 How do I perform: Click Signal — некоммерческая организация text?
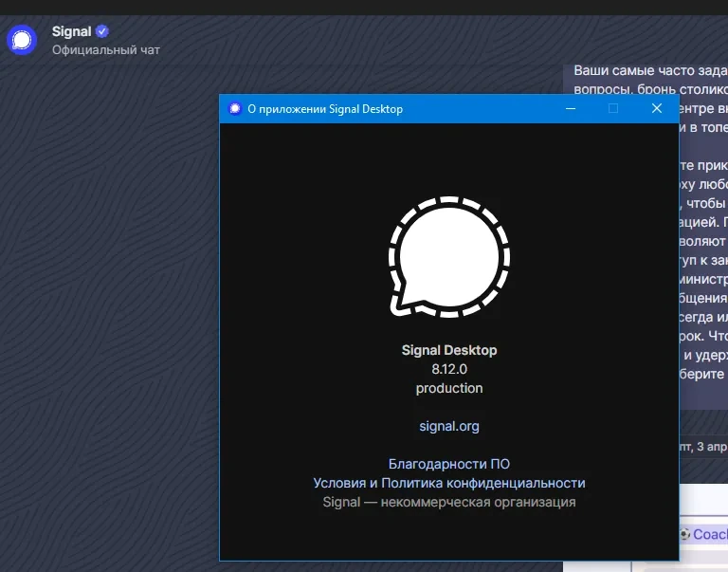tap(449, 502)
